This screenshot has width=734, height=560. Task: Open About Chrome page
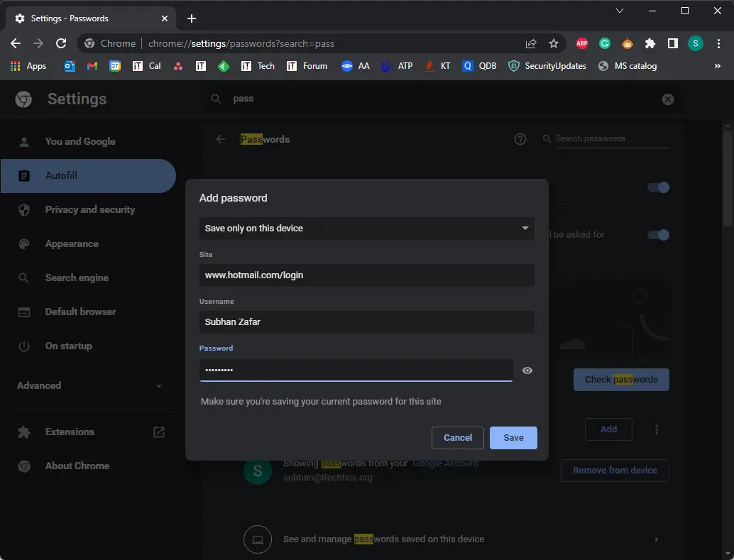89,466
